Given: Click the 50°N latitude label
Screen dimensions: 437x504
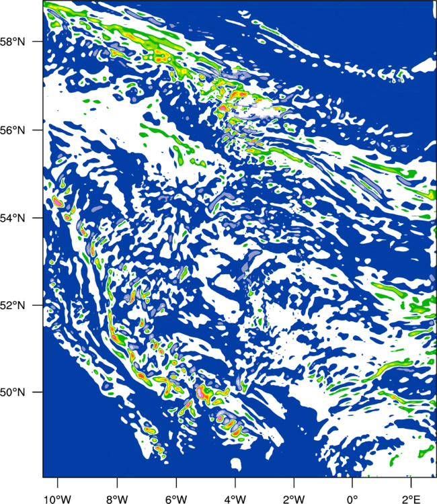Looking at the screenshot, I should click(x=12, y=392).
